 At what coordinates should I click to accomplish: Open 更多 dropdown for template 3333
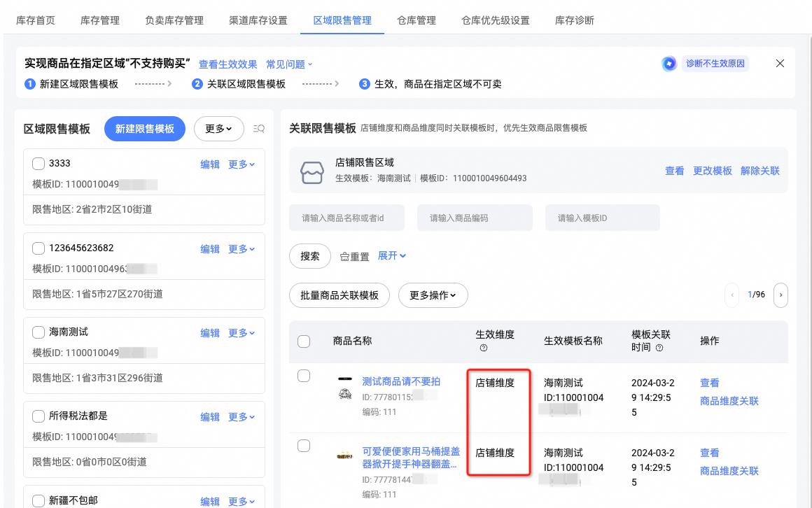pyautogui.click(x=241, y=164)
